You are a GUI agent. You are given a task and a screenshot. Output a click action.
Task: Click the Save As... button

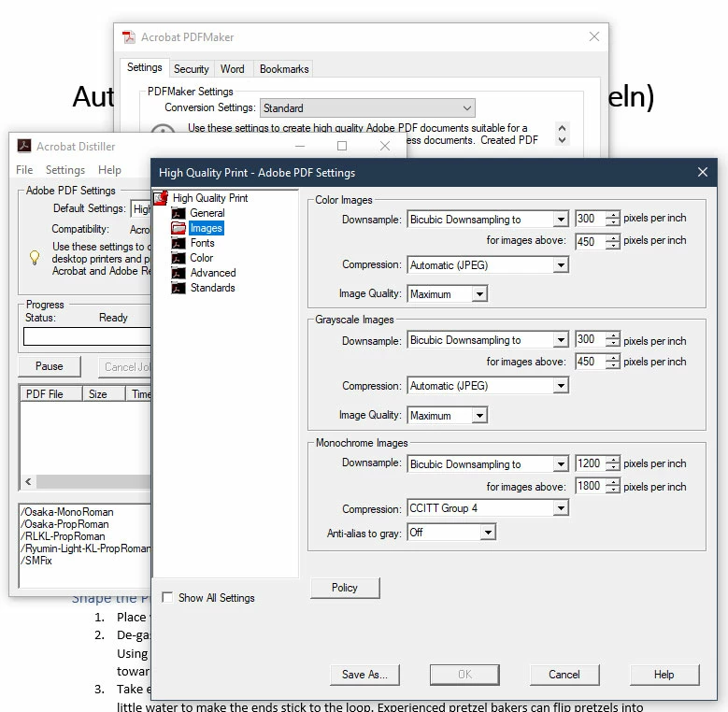pos(364,675)
